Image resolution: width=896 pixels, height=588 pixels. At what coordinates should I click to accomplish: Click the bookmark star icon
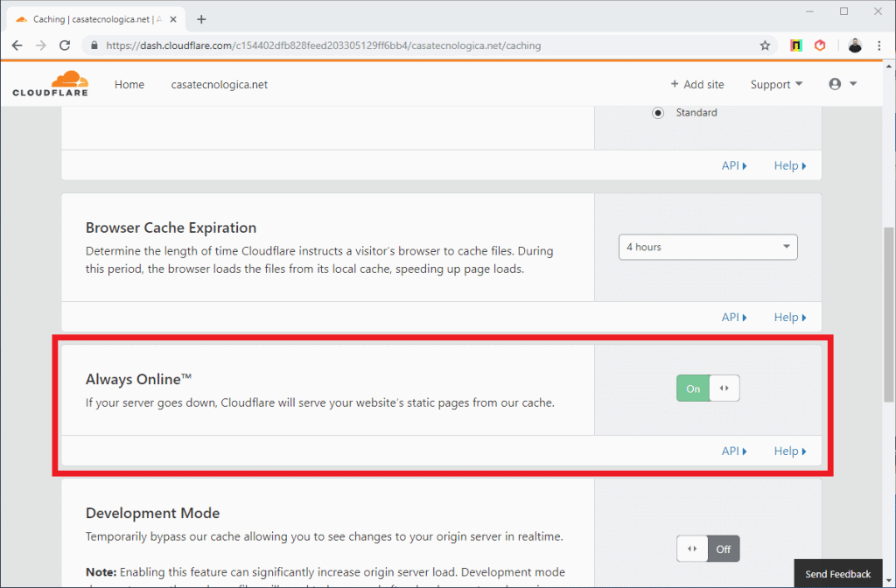[765, 45]
